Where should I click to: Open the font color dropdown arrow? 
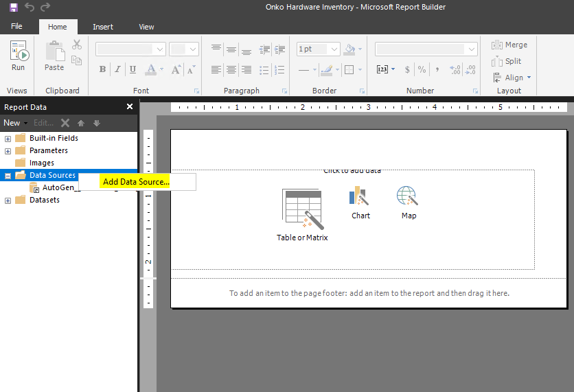tap(162, 69)
